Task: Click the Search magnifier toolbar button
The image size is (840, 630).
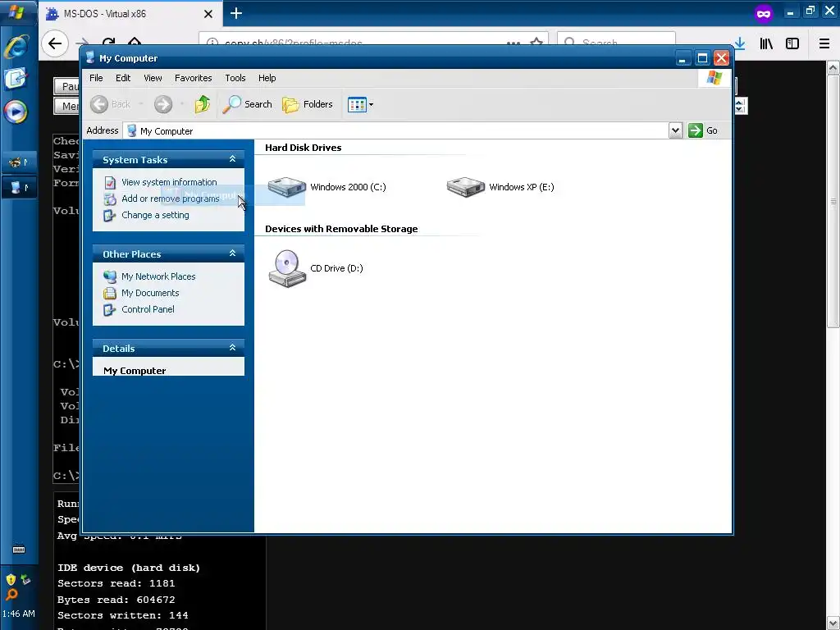Action: click(248, 104)
